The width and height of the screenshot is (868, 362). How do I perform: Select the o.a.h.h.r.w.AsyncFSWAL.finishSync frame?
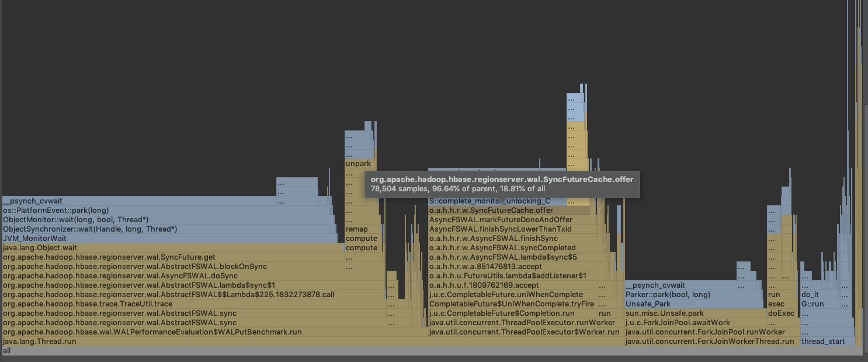click(513, 238)
